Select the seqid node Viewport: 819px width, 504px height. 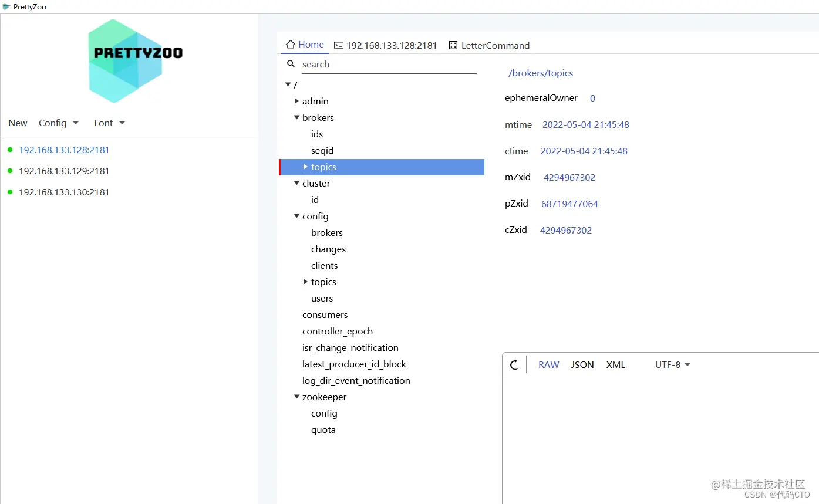tap(322, 150)
